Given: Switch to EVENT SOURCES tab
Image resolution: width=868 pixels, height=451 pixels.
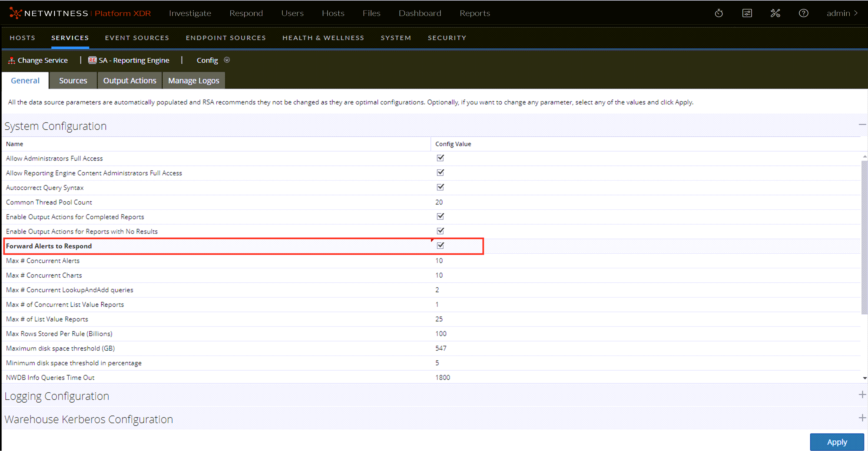Looking at the screenshot, I should click(x=137, y=38).
